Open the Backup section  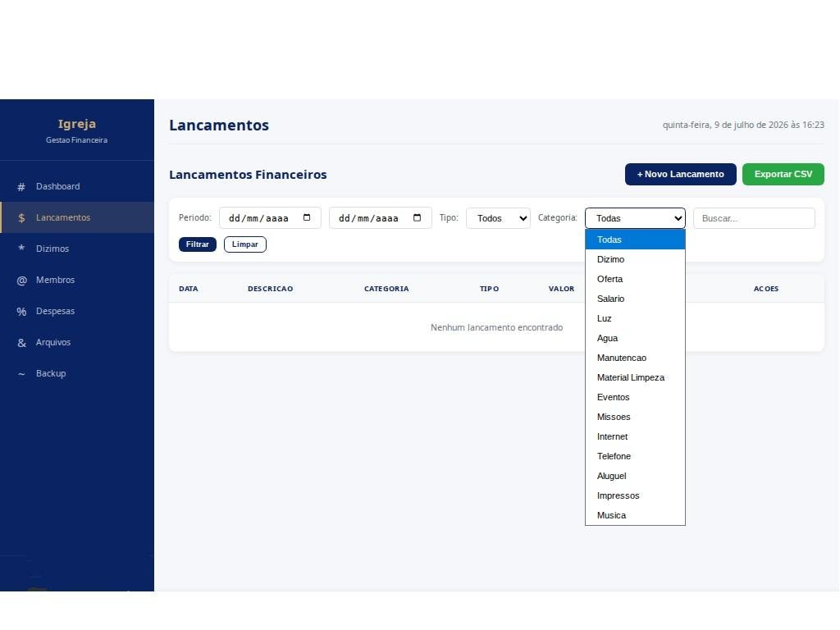click(x=77, y=373)
